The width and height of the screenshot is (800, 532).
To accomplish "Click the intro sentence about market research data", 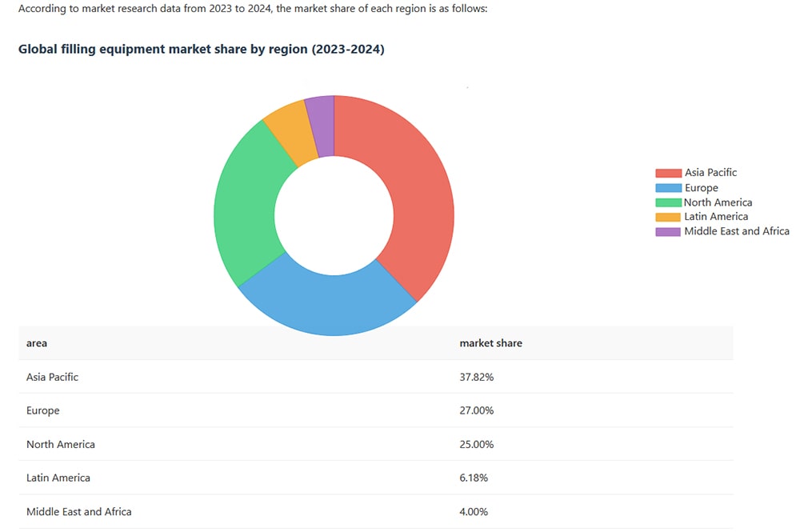I will pyautogui.click(x=253, y=9).
